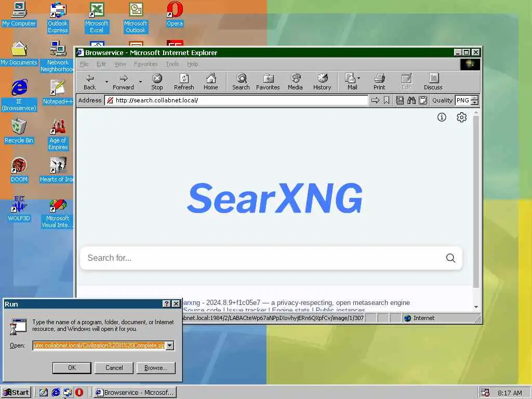The height and width of the screenshot is (399, 532).
Task: Select the Microsoft Excel desktop shortcut
Action: [97, 18]
